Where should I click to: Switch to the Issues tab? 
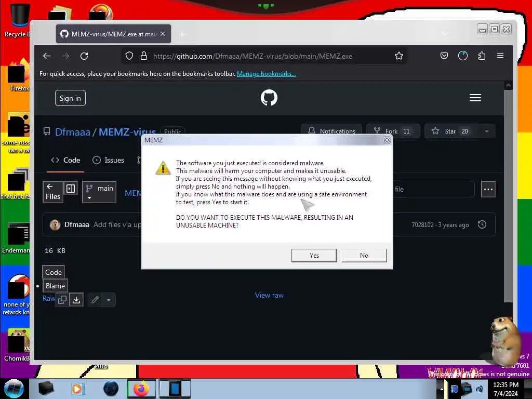click(x=109, y=160)
